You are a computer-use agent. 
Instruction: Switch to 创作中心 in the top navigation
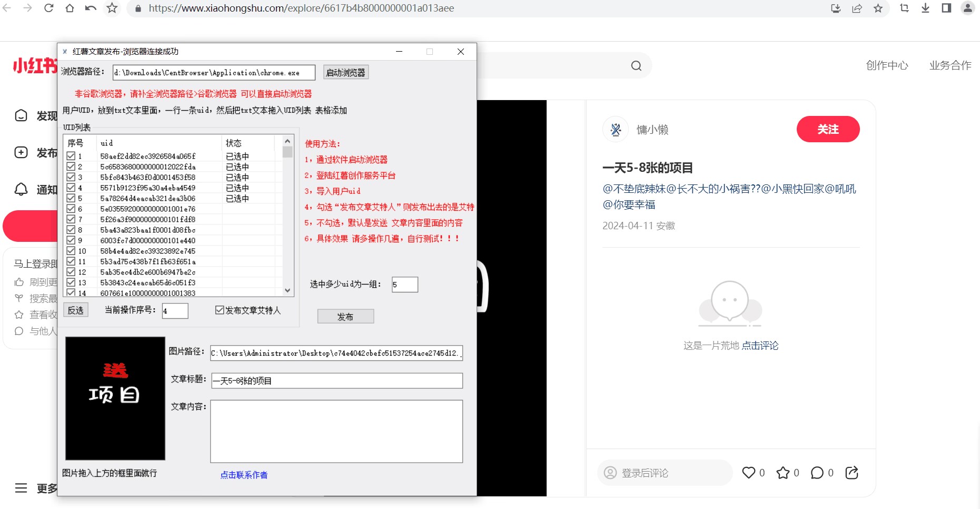(x=886, y=65)
